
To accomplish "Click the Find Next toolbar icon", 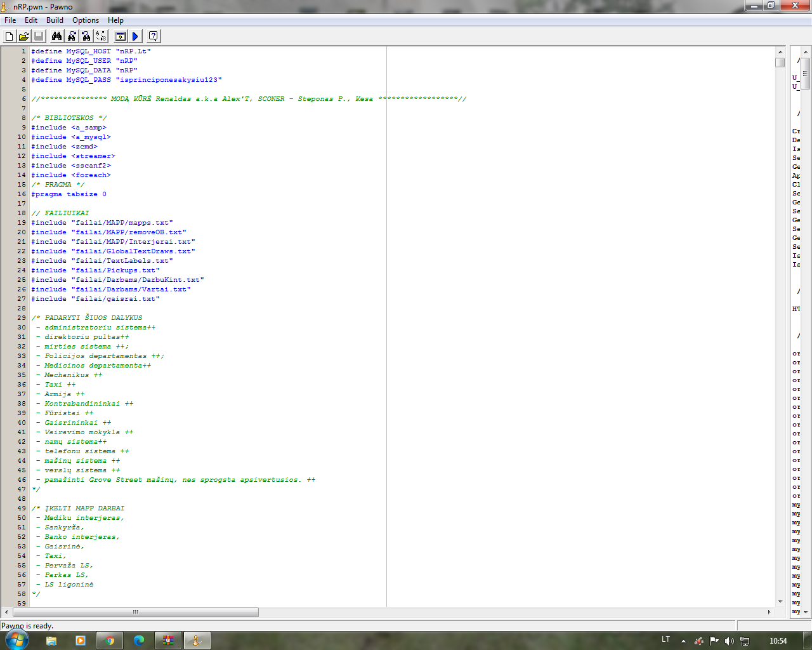I will coord(72,36).
